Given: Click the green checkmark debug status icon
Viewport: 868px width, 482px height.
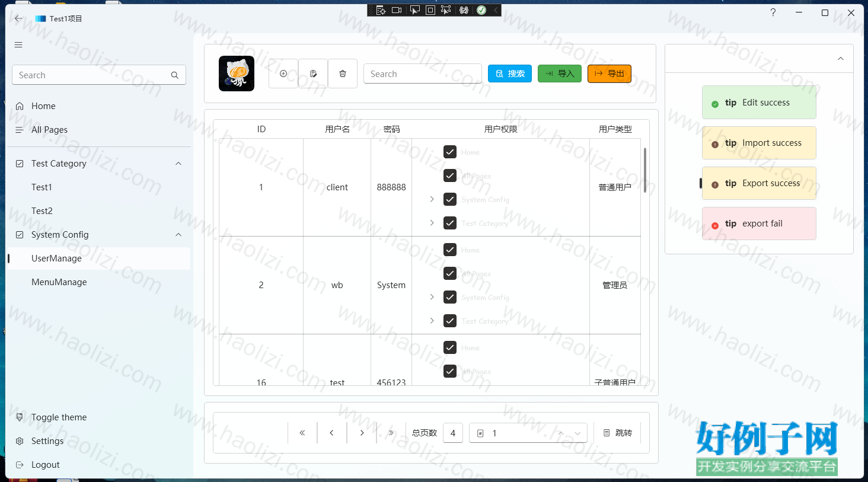Looking at the screenshot, I should click(x=481, y=10).
